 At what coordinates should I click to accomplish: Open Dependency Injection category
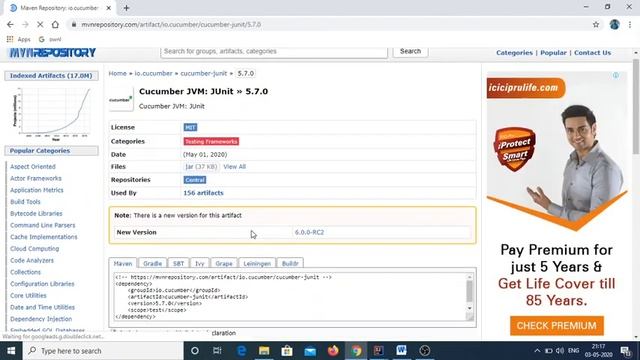pyautogui.click(x=41, y=319)
